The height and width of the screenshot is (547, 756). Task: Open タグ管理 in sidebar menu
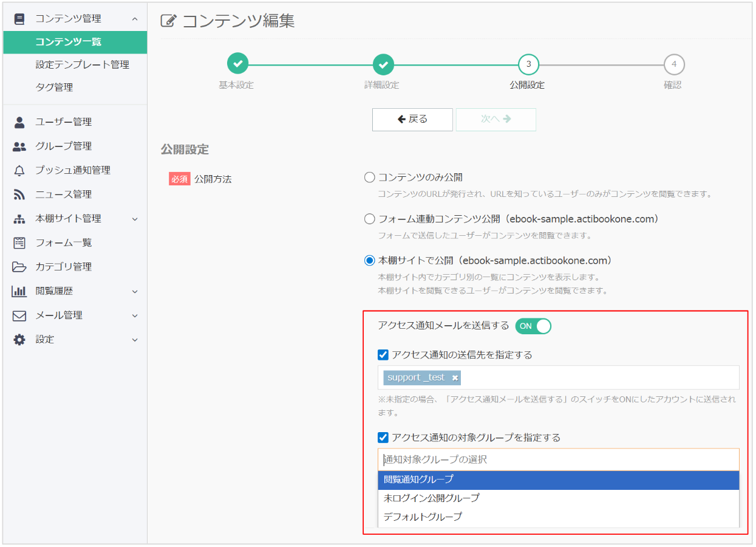pyautogui.click(x=54, y=88)
